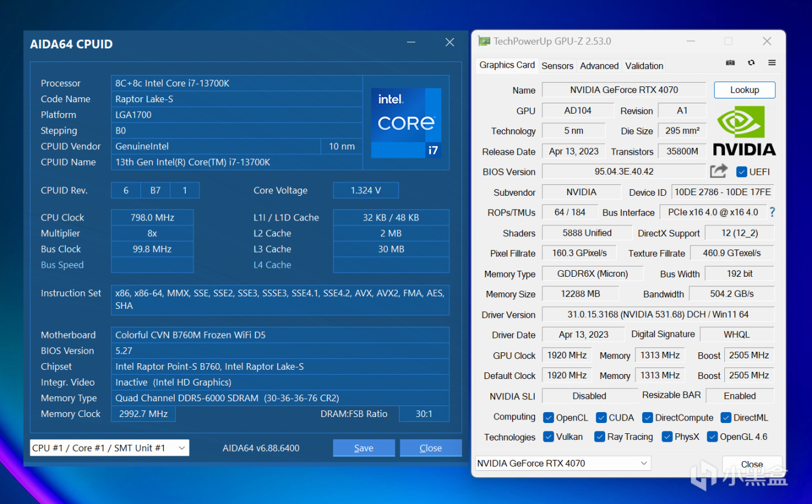Click the Save button in AIDA64
Screen dimensions: 812x504
(x=364, y=448)
